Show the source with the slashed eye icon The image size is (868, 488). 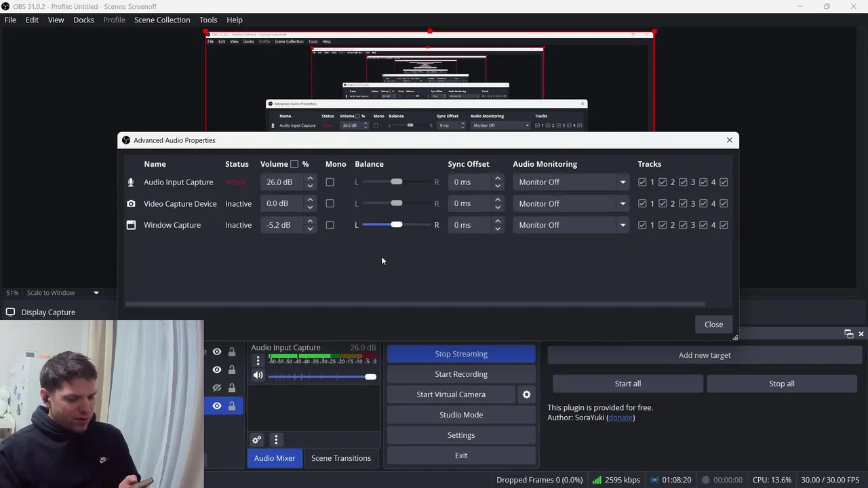[217, 388]
